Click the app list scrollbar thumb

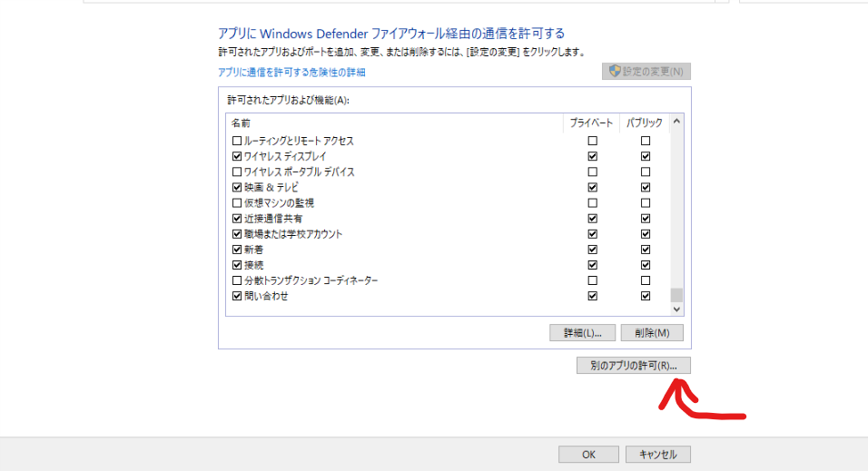(x=676, y=295)
